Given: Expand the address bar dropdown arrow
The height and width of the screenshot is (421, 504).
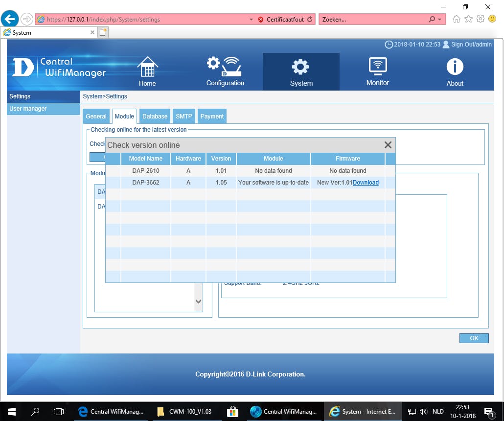Looking at the screenshot, I should pos(252,20).
